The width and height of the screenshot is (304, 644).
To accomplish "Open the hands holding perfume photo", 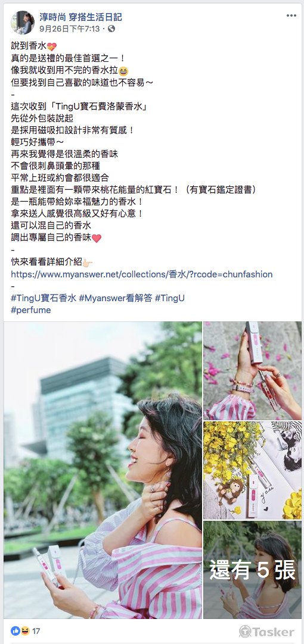I will [x=253, y=370].
